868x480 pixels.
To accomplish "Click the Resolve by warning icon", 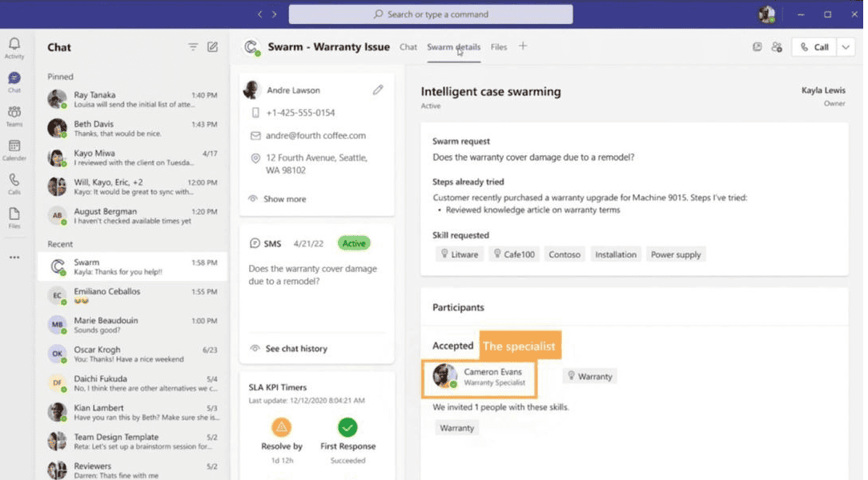I will pyautogui.click(x=281, y=427).
